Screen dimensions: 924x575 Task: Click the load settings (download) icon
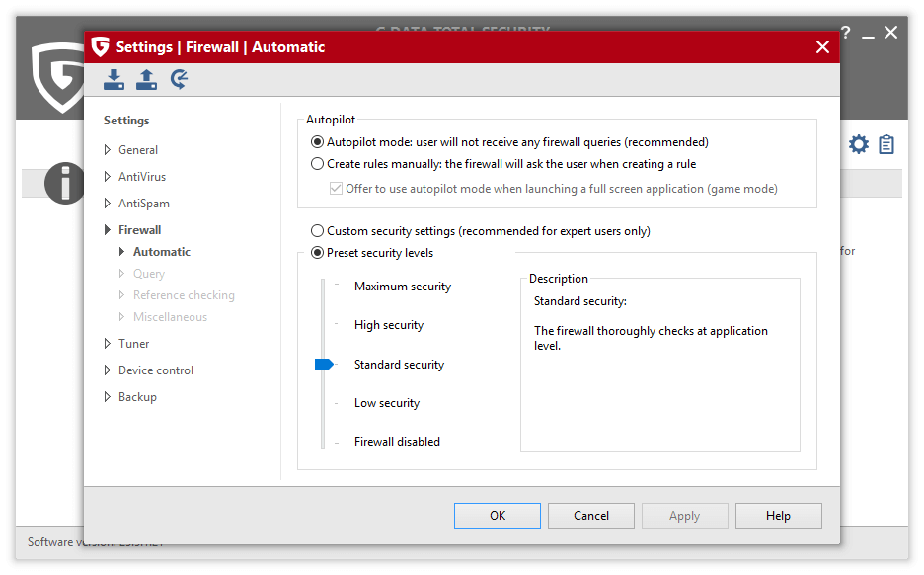point(115,80)
